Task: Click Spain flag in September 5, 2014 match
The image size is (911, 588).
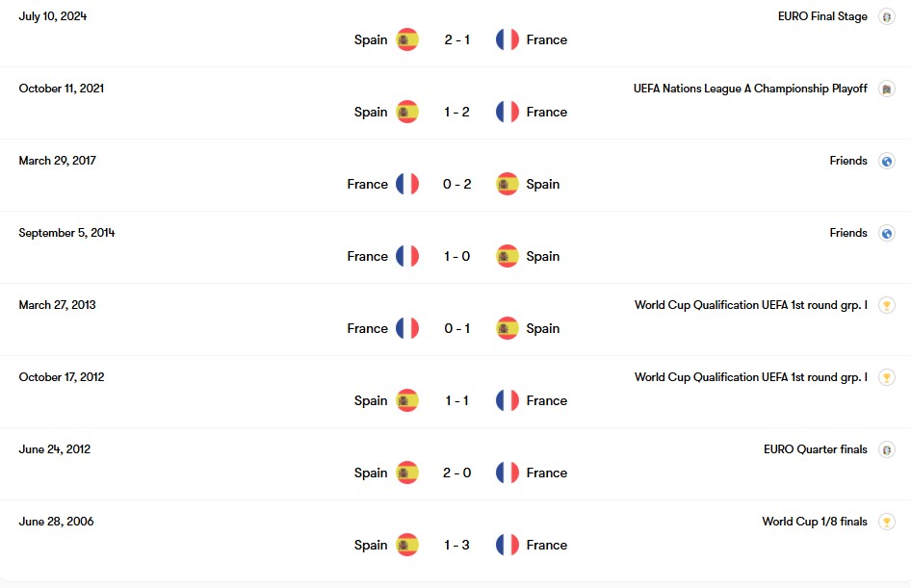Action: pos(508,256)
